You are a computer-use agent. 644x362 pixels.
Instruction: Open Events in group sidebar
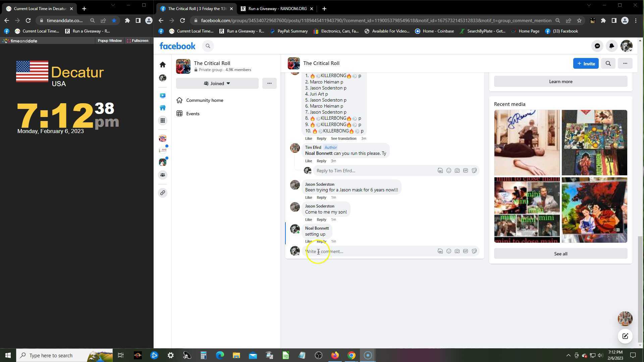[193, 114]
